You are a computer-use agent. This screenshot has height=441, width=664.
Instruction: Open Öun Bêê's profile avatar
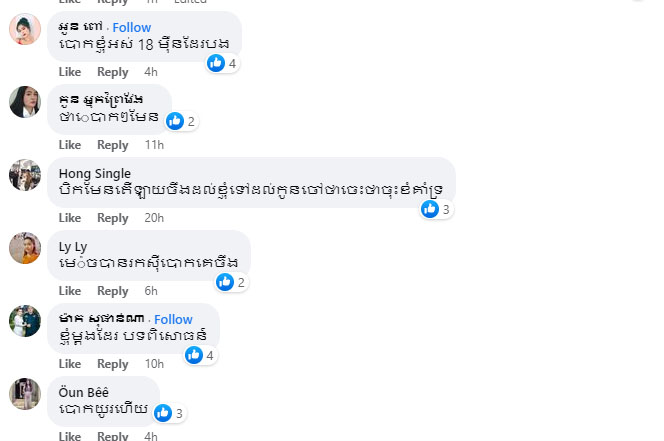25,394
